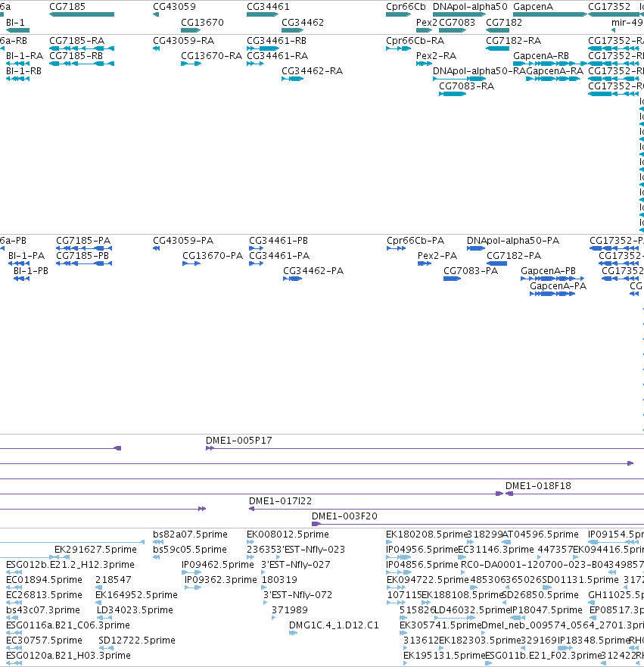Image resolution: width=644 pixels, height=667 pixels.
Task: Select EST EK164952.5prime
Action: coord(136,595)
